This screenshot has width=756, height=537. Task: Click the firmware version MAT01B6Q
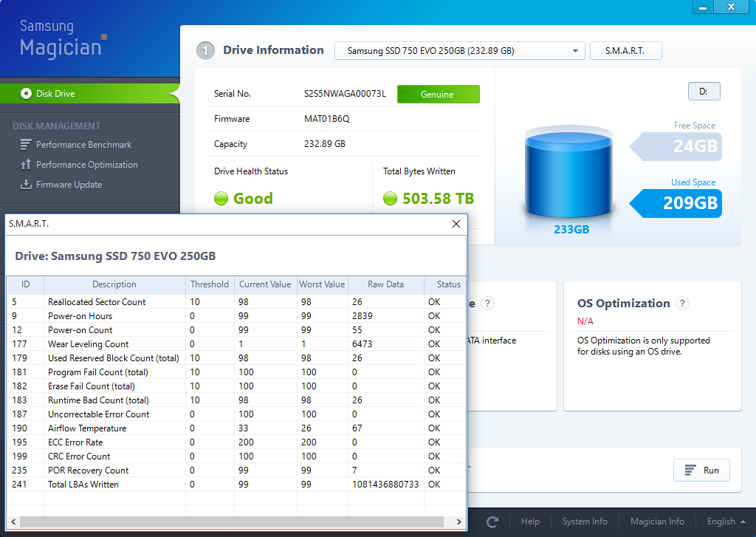coord(327,119)
